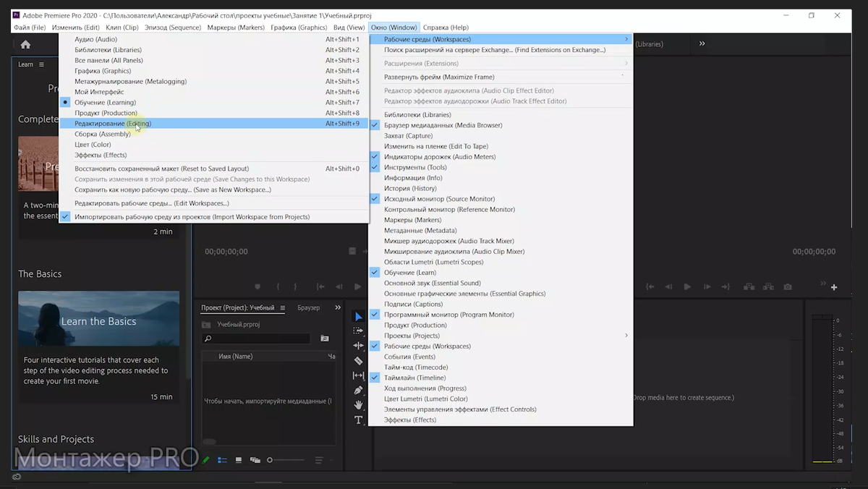Viewport: 868px width, 489px height.
Task: Click the Find bin icon beside search field
Action: (x=325, y=339)
